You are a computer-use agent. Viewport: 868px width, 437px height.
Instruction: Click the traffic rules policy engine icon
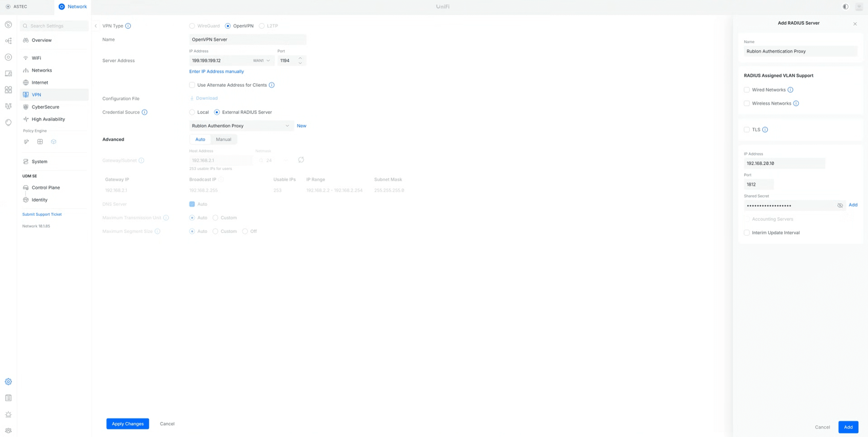pos(26,142)
